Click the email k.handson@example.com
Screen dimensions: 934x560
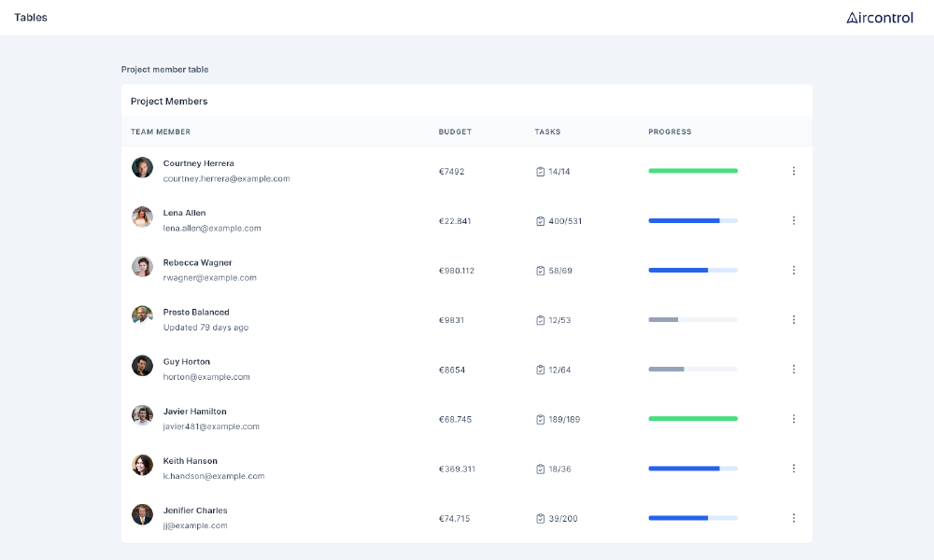[213, 476]
